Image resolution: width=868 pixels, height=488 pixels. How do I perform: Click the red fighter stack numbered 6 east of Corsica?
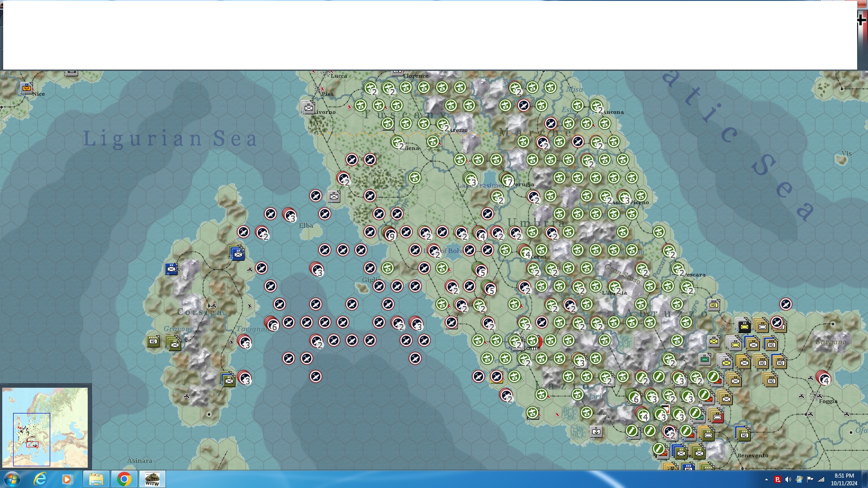(272, 324)
